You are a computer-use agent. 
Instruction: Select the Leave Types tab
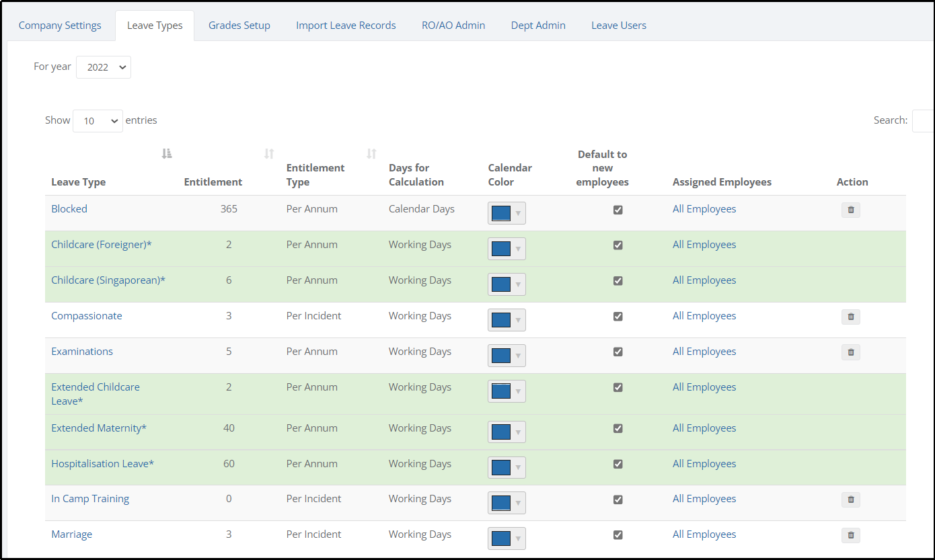(x=155, y=26)
